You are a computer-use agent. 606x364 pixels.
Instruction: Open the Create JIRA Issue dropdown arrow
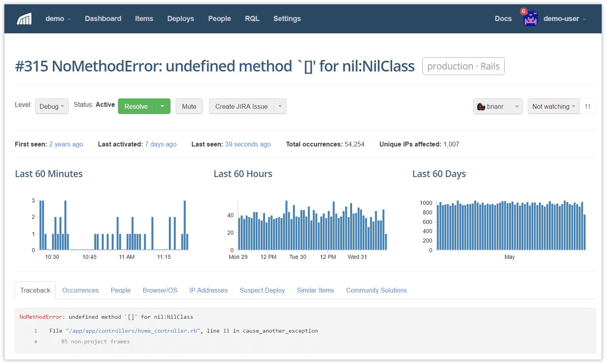tap(280, 106)
